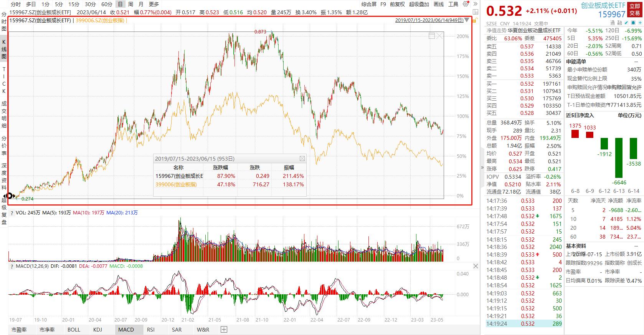Select the 1分 chart period
Screen dimensions: 644x335
pos(46,4)
